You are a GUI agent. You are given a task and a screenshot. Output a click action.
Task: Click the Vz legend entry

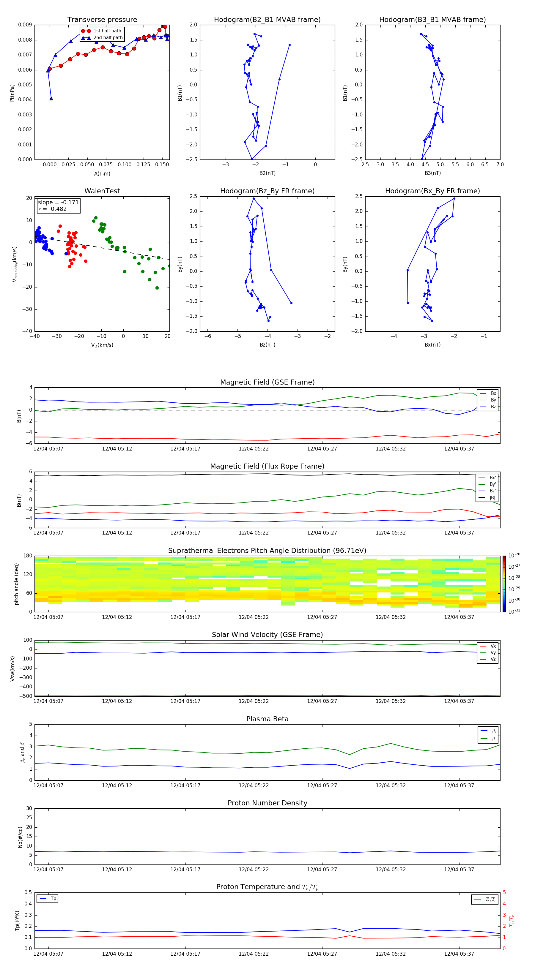click(x=488, y=659)
